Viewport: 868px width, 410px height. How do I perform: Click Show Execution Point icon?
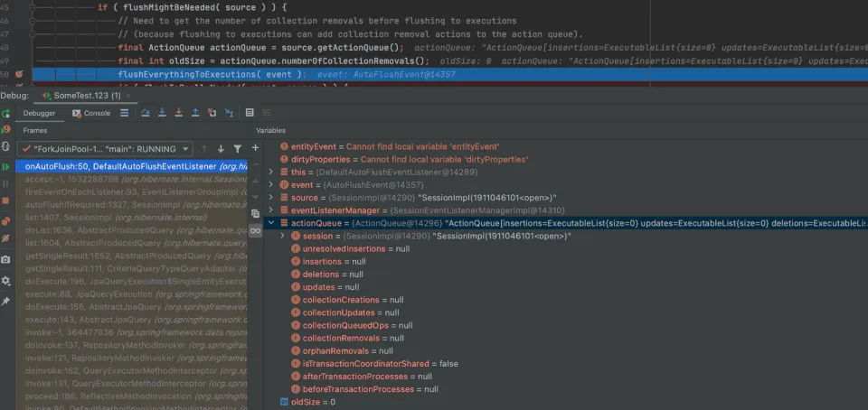[125, 113]
